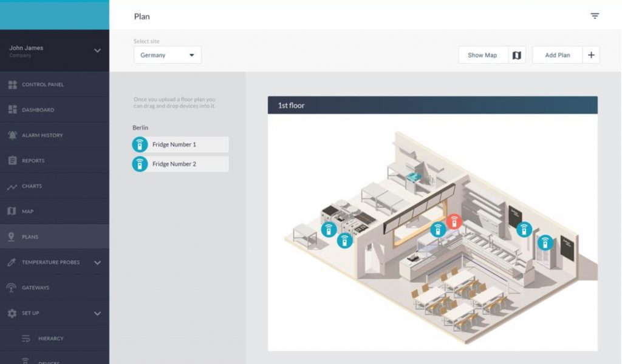
Task: Expand the John James account menu
Action: click(97, 51)
